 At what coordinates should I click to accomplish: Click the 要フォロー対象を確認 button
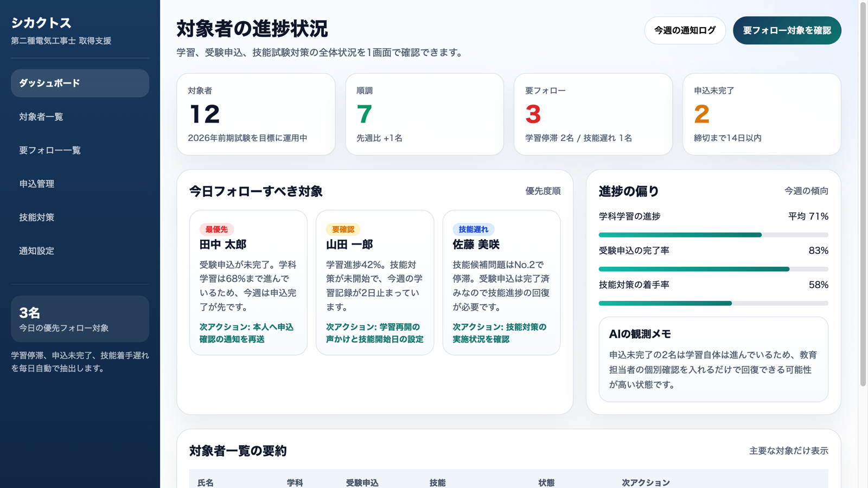[x=787, y=30]
